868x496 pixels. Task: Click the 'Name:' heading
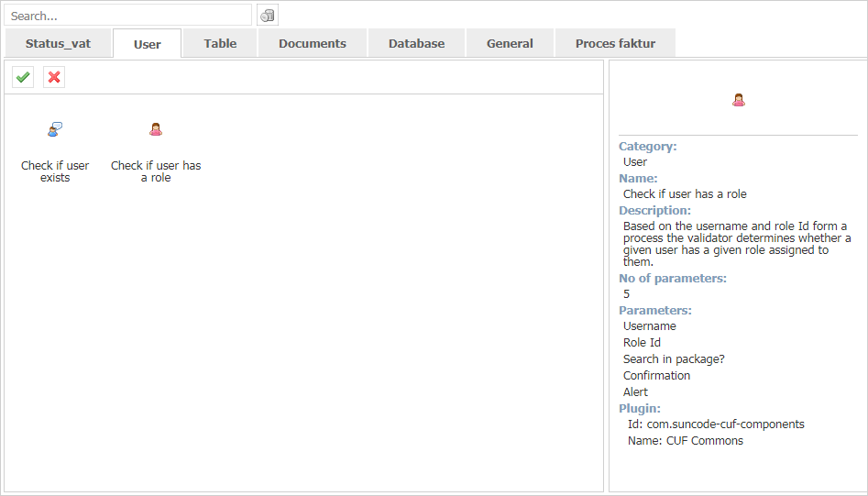click(x=638, y=178)
